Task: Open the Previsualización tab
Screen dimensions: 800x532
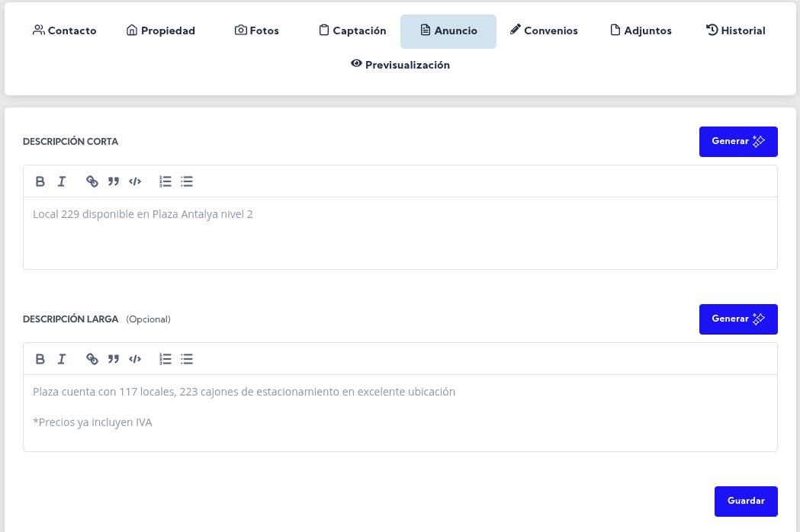Action: pyautogui.click(x=400, y=65)
